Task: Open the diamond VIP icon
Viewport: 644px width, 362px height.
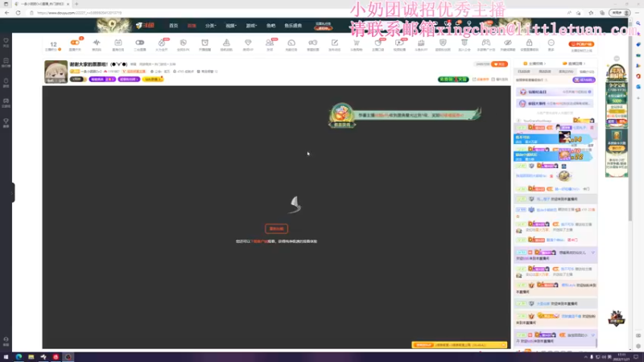Action: 248,43
